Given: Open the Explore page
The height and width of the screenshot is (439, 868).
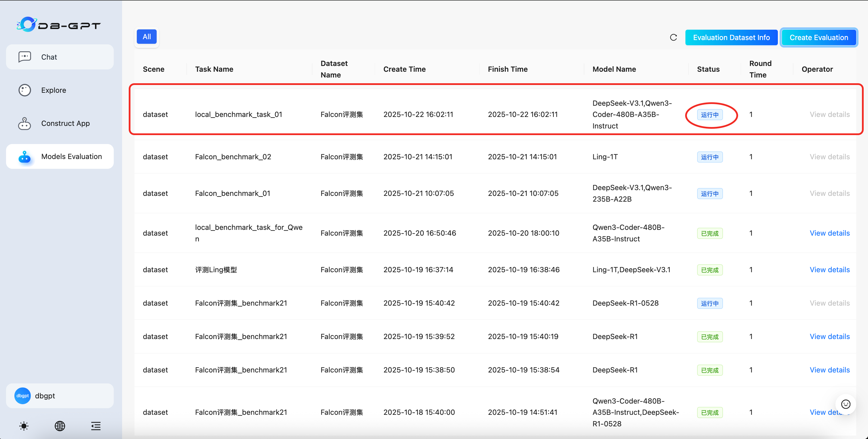Looking at the screenshot, I should [x=53, y=90].
